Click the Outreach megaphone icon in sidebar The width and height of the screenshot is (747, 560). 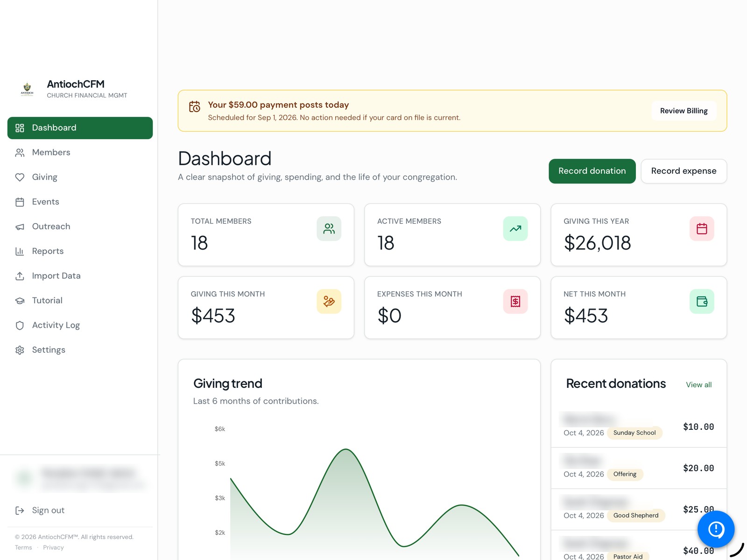(20, 227)
